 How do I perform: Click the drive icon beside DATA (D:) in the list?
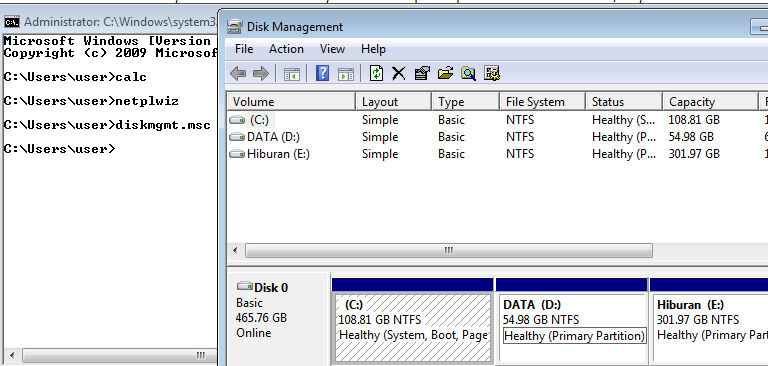point(237,137)
